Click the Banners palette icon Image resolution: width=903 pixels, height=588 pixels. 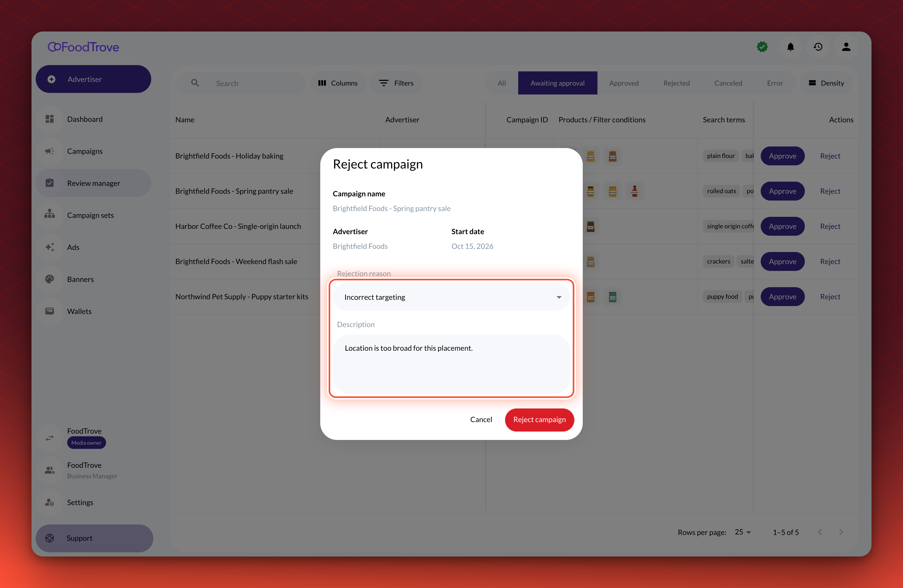tap(50, 279)
